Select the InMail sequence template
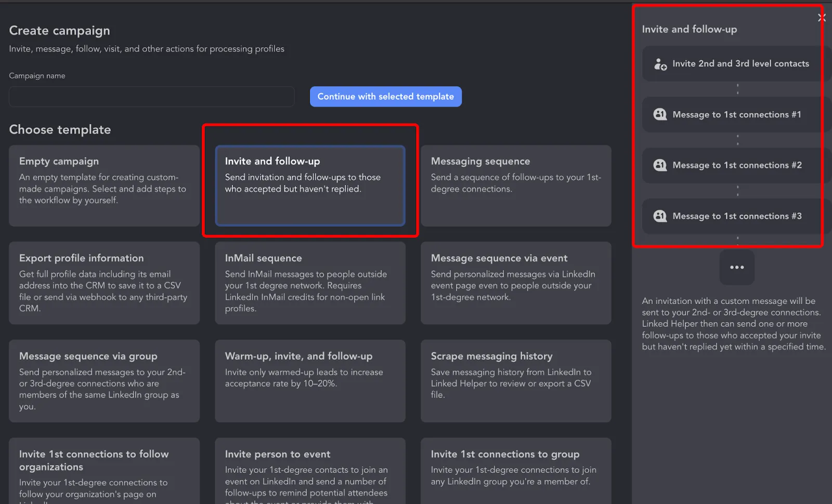Image resolution: width=832 pixels, height=504 pixels. [310, 283]
